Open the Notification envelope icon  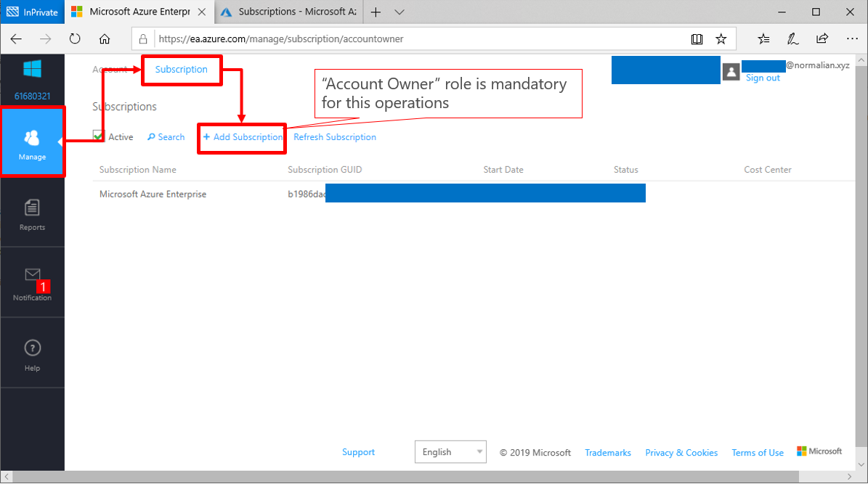click(32, 275)
